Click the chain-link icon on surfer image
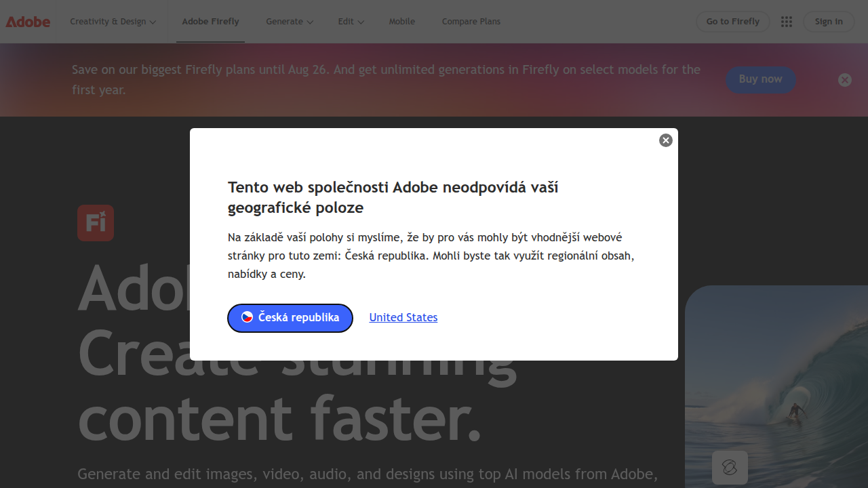 click(x=730, y=468)
